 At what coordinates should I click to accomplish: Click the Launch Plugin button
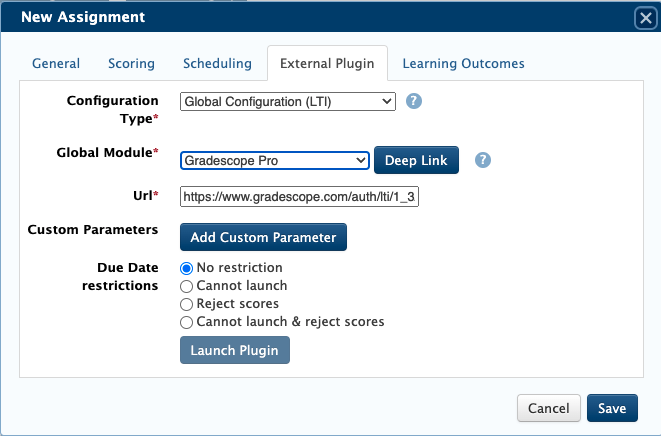click(234, 350)
